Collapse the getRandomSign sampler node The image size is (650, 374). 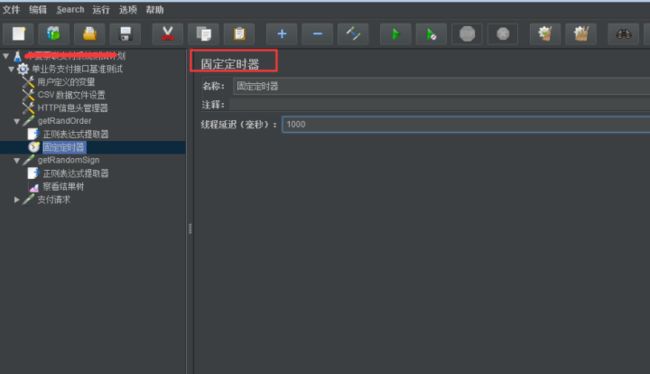coord(17,160)
